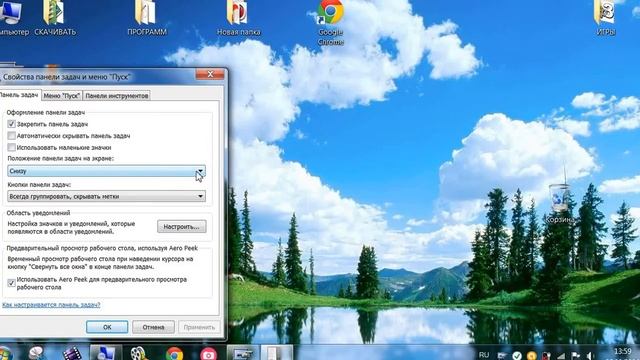Open the Новая папка desktop folder
Image resolution: width=640 pixels, height=360 pixels.
click(x=238, y=17)
